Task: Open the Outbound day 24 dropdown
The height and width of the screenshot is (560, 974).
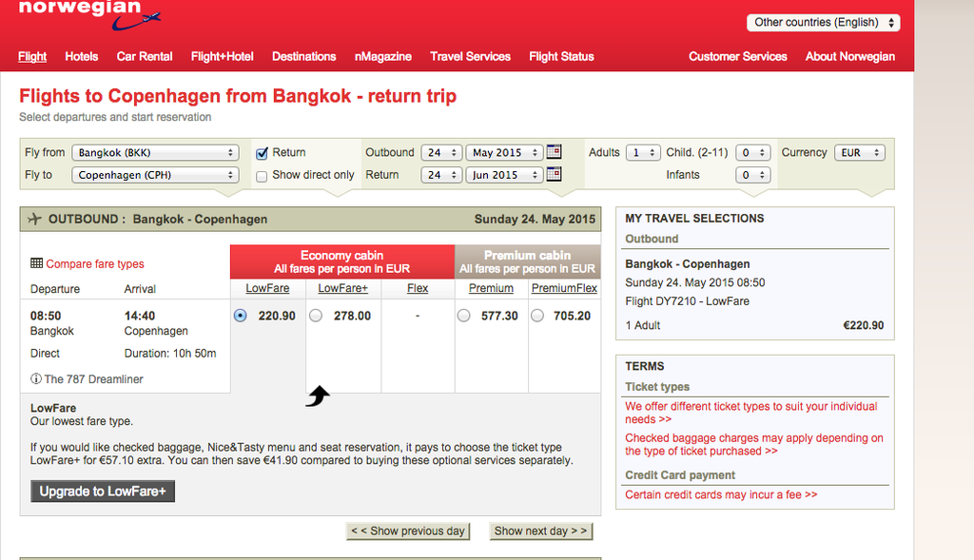Action: [441, 153]
